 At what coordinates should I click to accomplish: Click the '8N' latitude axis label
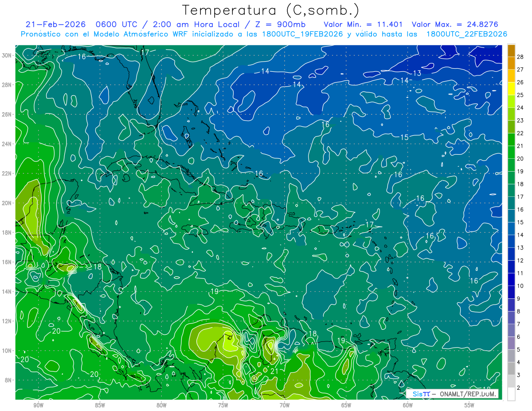point(9,380)
